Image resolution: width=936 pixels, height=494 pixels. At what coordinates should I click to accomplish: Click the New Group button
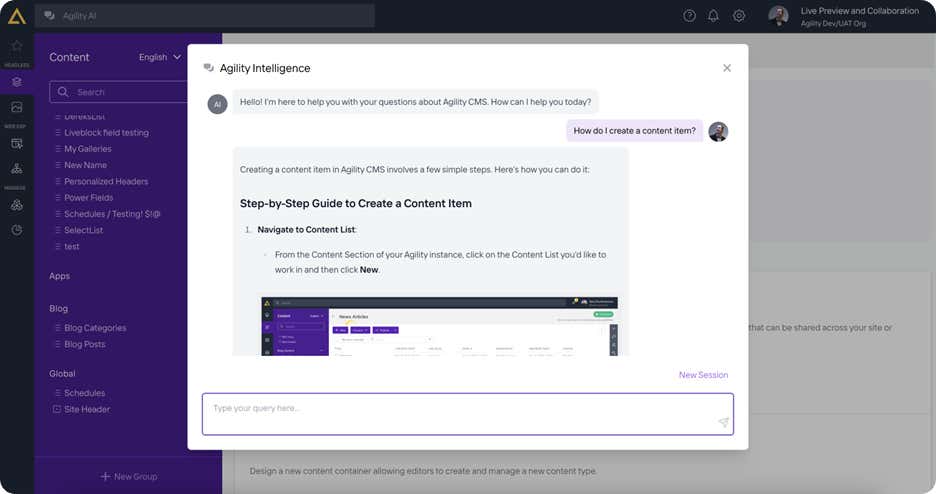128,476
